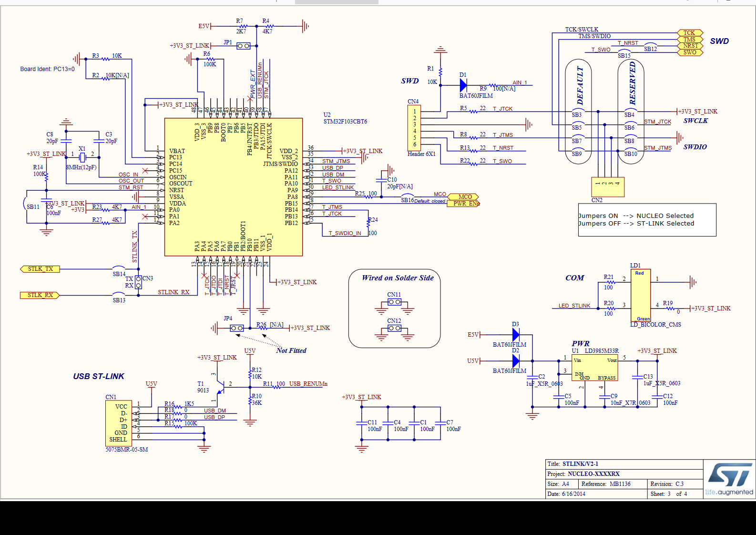This screenshot has width=756, height=535.
Task: Select the '5075BMR-05-SM' part number
Action: click(x=127, y=450)
